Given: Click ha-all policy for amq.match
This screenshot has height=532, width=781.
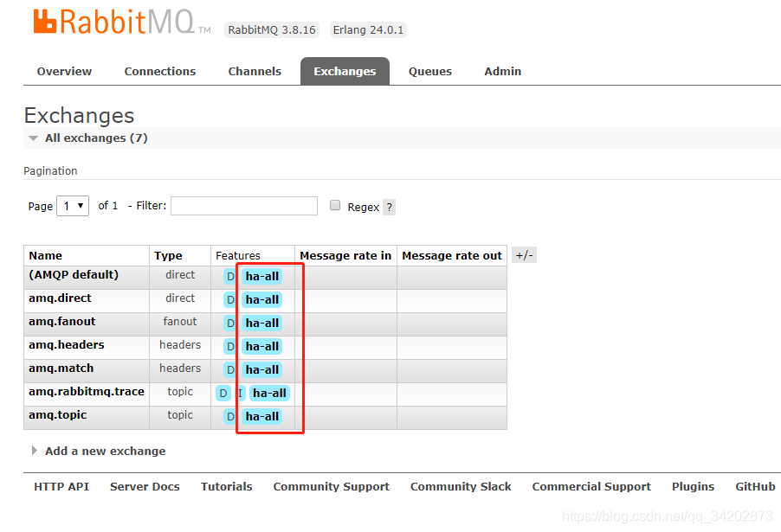Looking at the screenshot, I should click(x=262, y=369).
